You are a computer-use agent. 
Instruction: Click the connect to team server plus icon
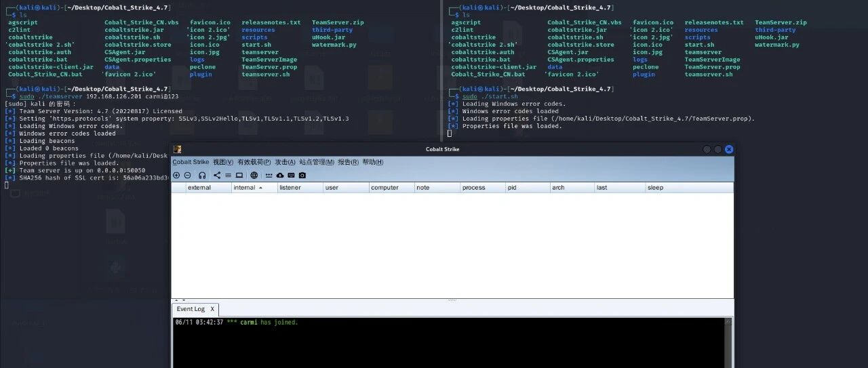click(176, 175)
